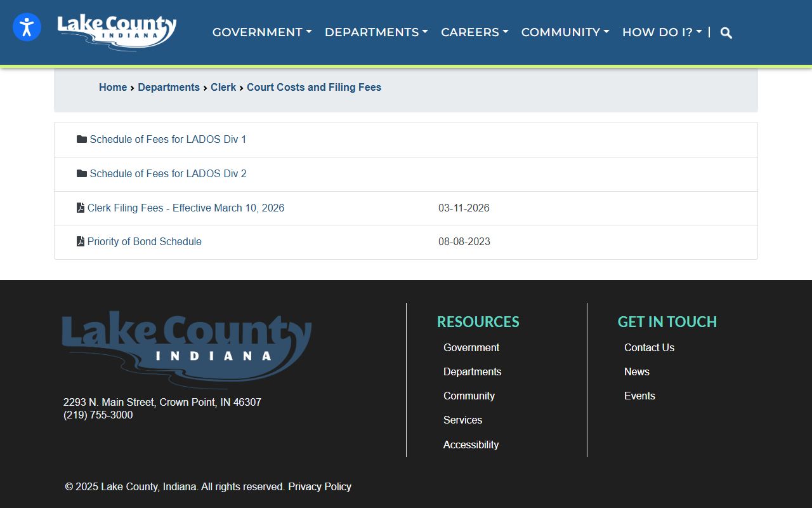Click the Lake County Indiana header logo
Screen dimensions: 812x508
pos(117,32)
